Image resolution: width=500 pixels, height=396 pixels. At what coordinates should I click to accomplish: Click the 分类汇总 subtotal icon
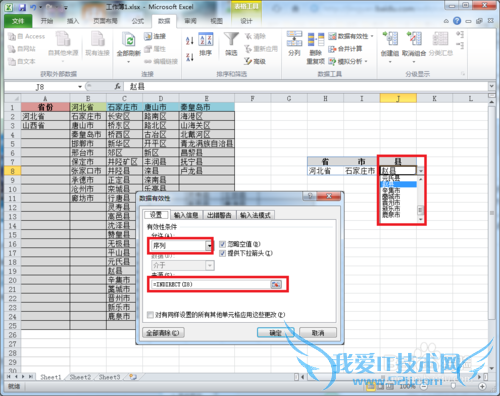tap(440, 39)
